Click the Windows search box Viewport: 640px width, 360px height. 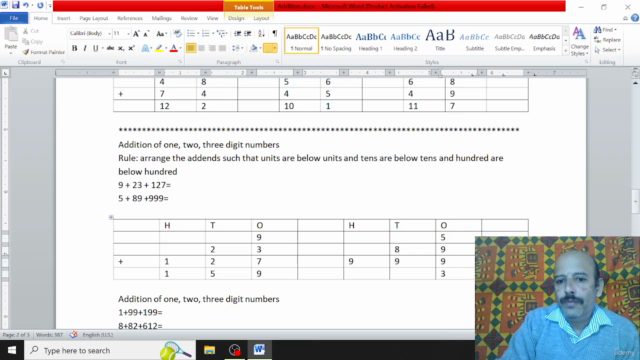coord(110,350)
